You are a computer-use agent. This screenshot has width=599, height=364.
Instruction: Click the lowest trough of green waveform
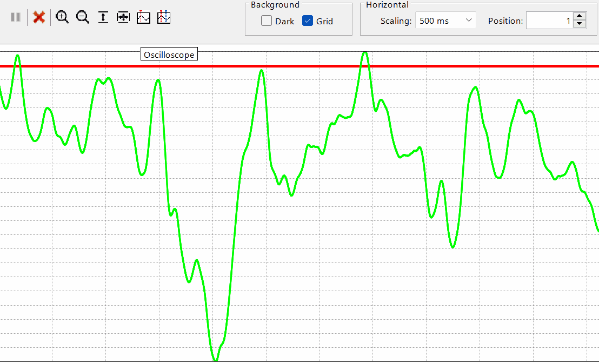(216, 359)
